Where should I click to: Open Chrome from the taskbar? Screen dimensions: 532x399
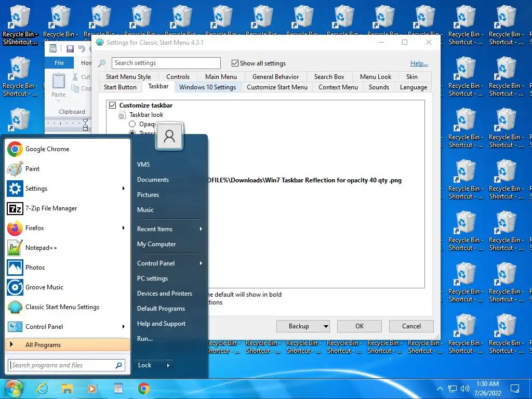click(x=143, y=389)
